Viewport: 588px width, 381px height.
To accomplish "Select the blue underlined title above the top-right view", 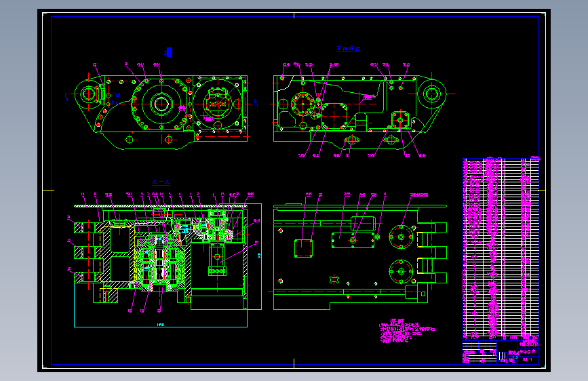I will coord(349,48).
